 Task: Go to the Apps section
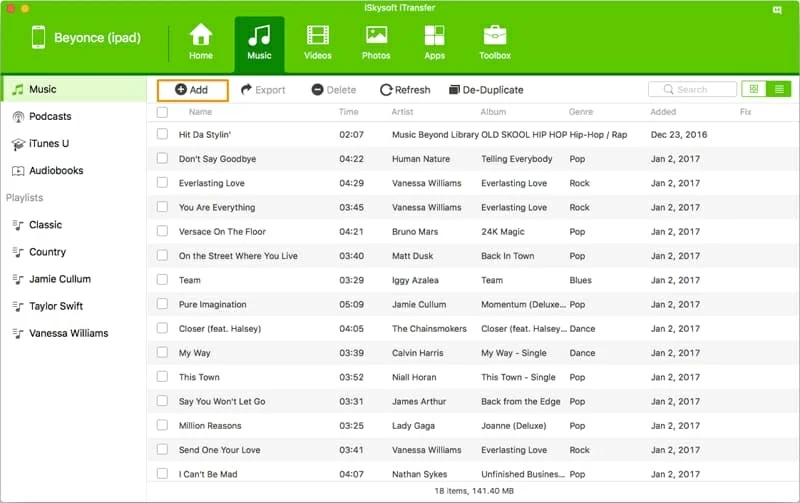pyautogui.click(x=434, y=42)
